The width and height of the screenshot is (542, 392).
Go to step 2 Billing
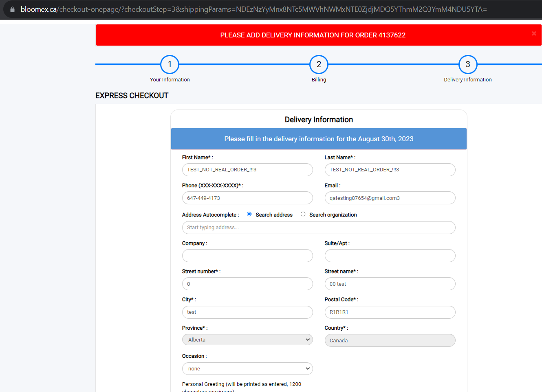point(319,64)
